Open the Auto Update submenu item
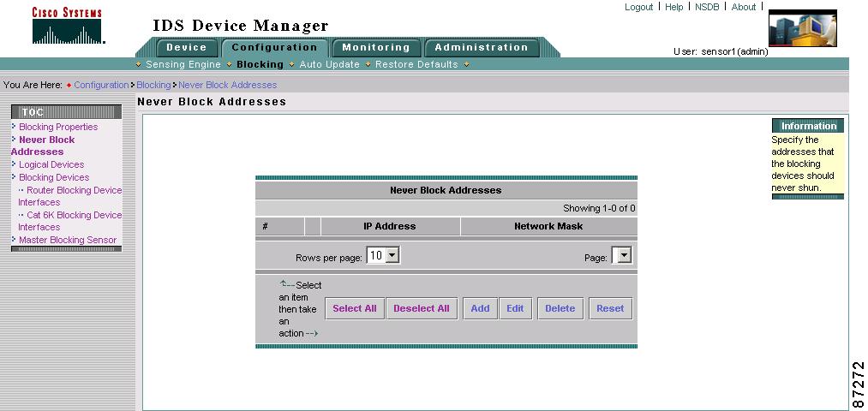The height and width of the screenshot is (411, 868). pyautogui.click(x=329, y=65)
